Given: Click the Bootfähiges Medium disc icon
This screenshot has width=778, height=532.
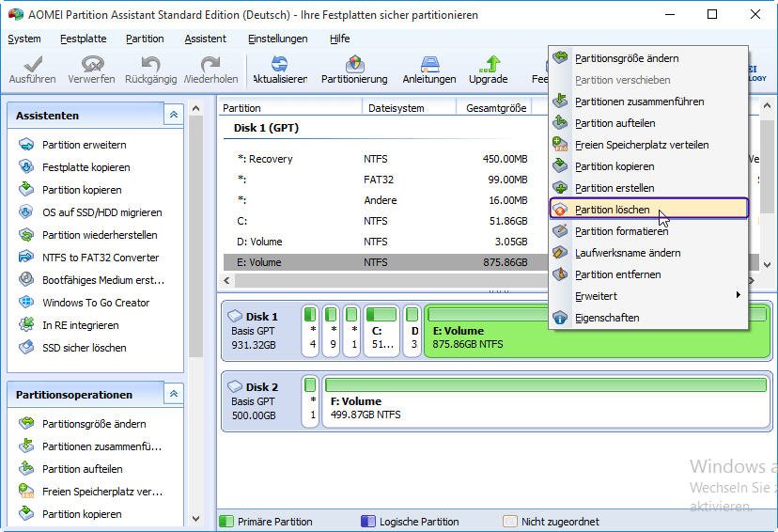Looking at the screenshot, I should [26, 280].
